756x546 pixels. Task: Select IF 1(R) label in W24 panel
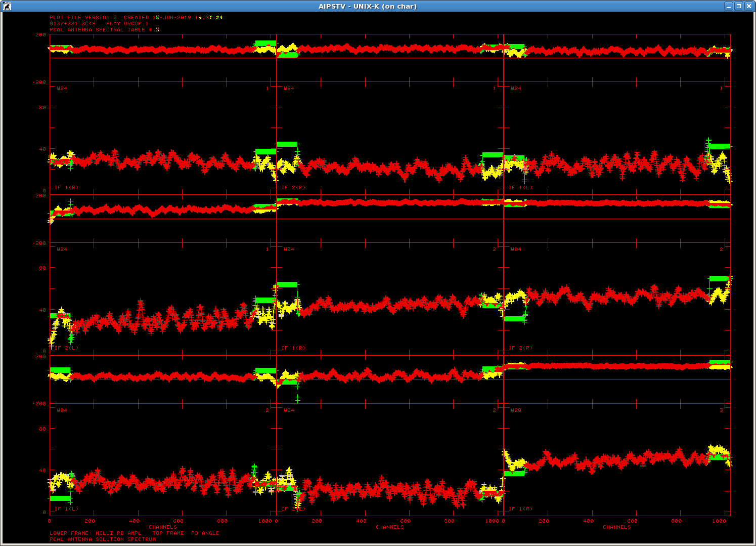coord(66,188)
